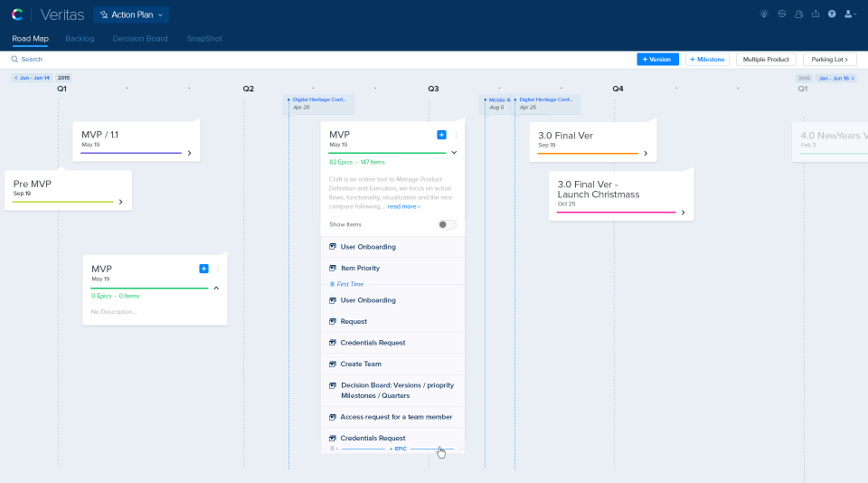Click blue plus icon on expanded MVP card
This screenshot has width=868, height=483.
point(441,135)
